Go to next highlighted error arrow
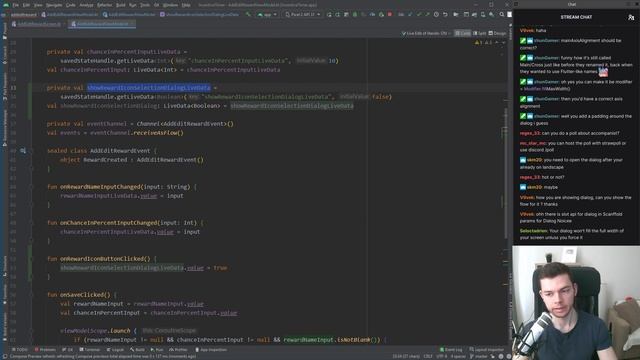640x360 pixels. (504, 42)
